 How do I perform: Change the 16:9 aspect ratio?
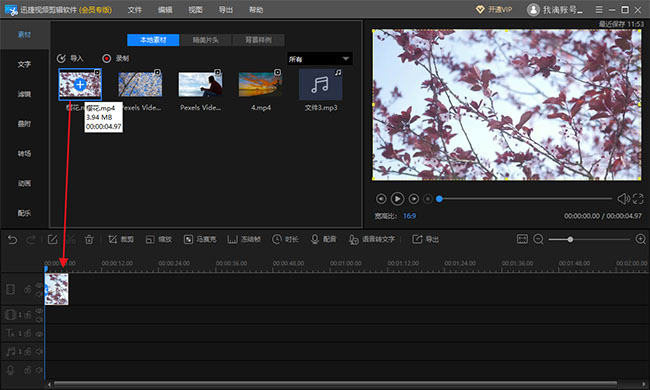pyautogui.click(x=409, y=216)
